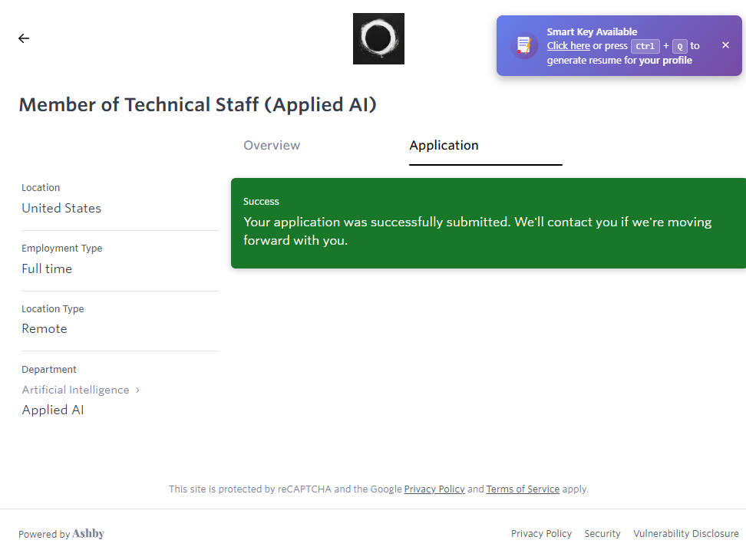Click the Applied AI department label
746x560 pixels.
pos(53,410)
